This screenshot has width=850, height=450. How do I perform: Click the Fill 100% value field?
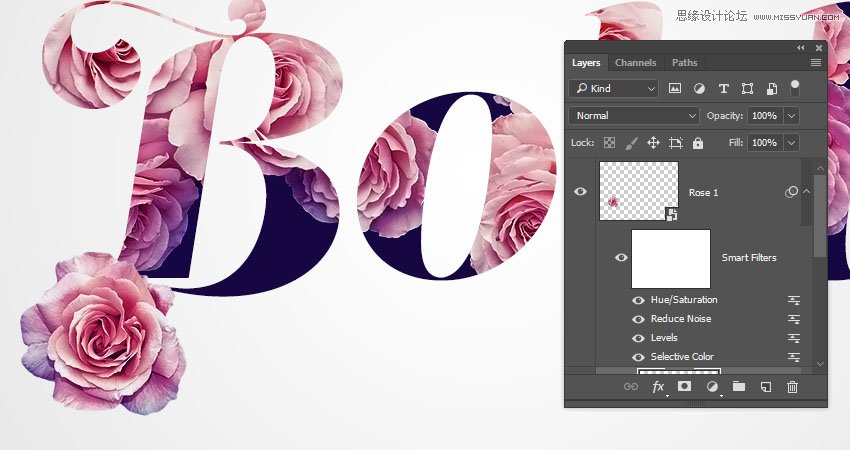[764, 143]
